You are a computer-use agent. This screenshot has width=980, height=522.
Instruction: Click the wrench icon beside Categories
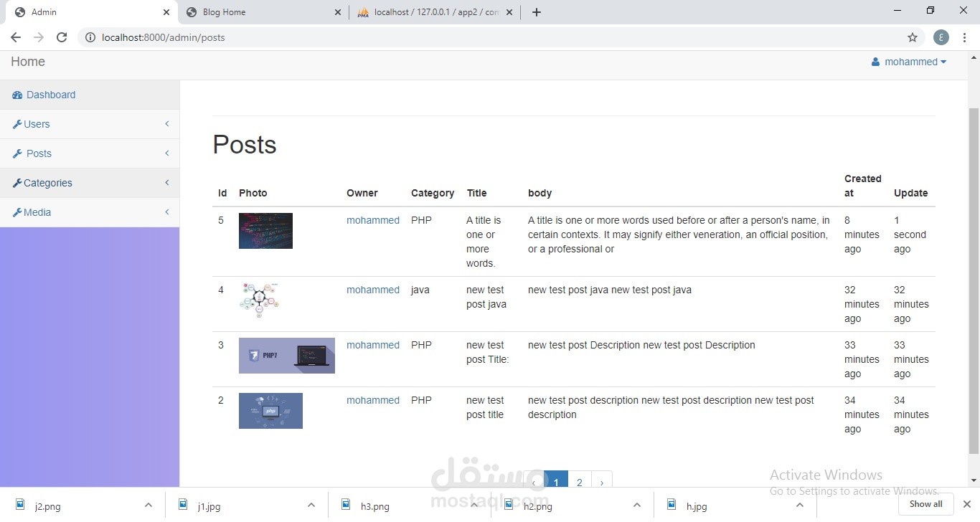coord(17,183)
